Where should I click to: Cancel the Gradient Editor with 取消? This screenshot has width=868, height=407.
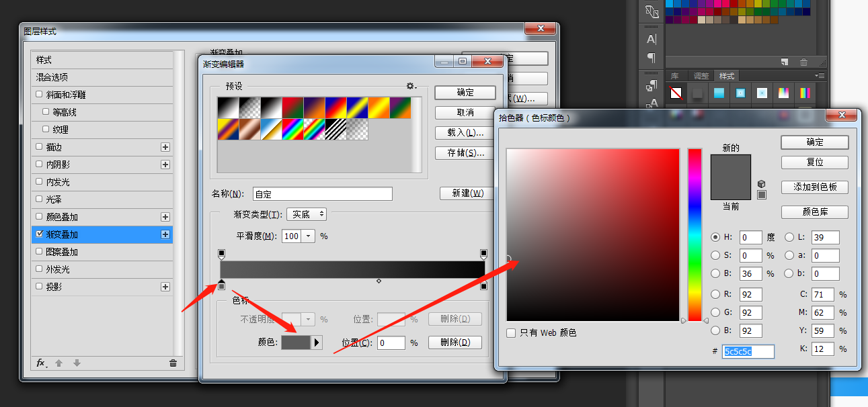click(x=465, y=112)
